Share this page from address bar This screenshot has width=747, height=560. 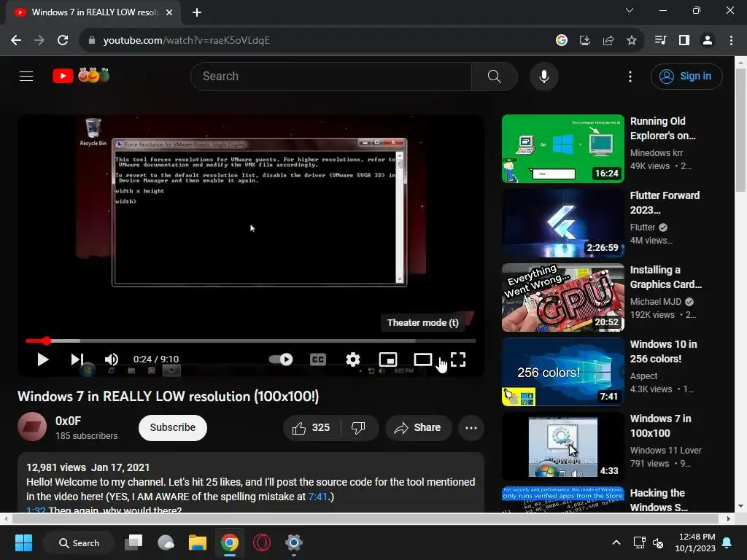tap(608, 41)
